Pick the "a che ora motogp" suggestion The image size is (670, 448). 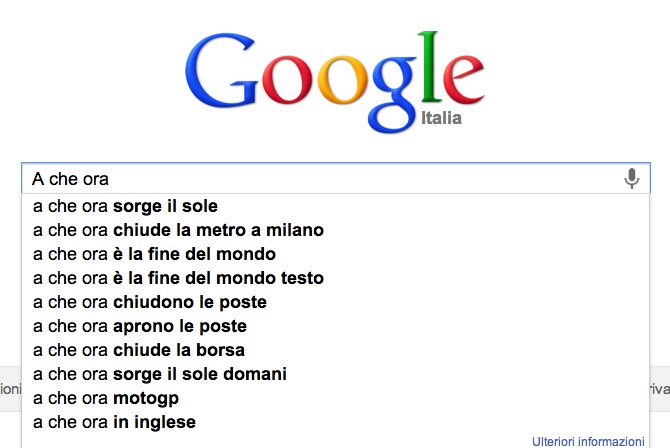point(106,398)
